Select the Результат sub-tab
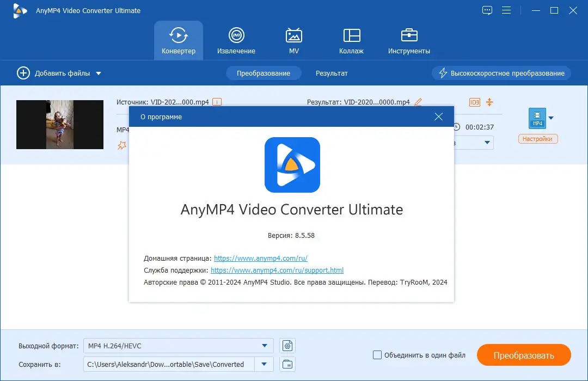588x381 pixels. [x=332, y=73]
